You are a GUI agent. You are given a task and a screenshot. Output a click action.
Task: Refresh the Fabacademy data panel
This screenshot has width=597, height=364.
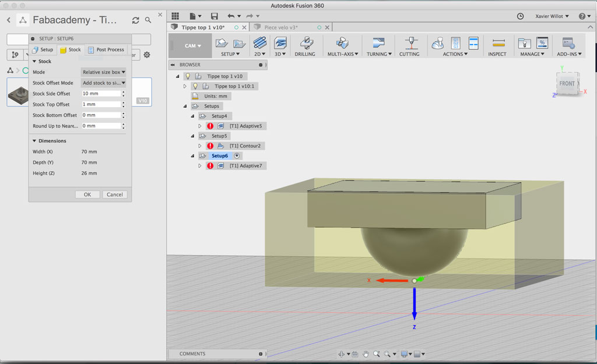(135, 20)
